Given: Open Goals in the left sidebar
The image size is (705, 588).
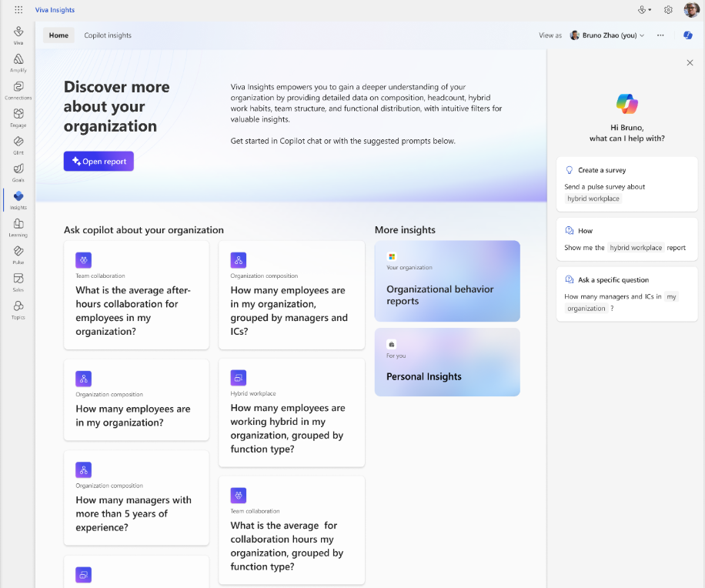Looking at the screenshot, I should coord(18,172).
